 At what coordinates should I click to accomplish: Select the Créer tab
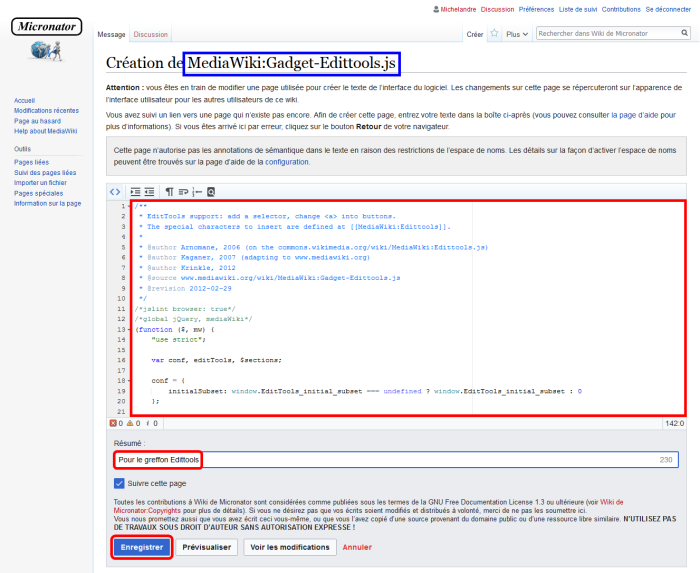[475, 34]
